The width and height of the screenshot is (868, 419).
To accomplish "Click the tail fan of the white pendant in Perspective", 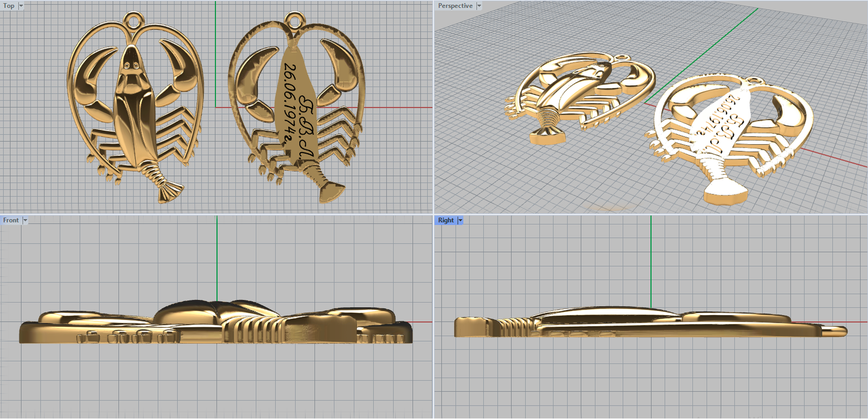I will [x=727, y=193].
